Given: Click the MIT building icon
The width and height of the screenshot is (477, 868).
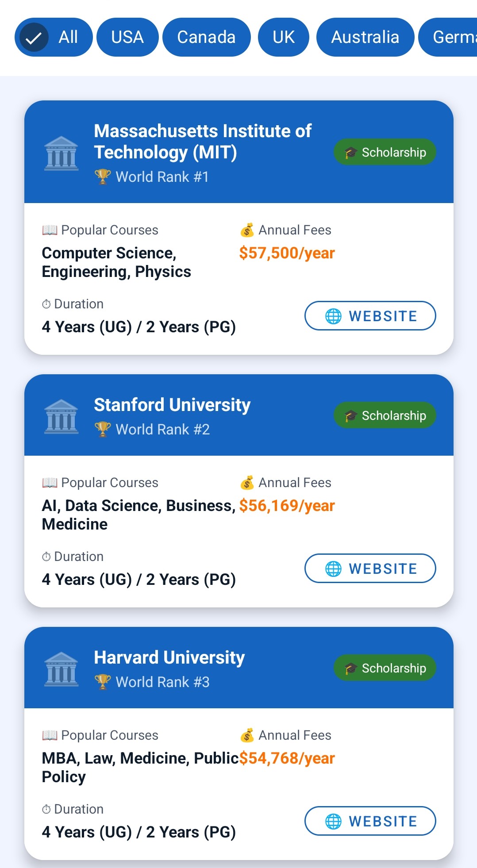Looking at the screenshot, I should [x=62, y=153].
